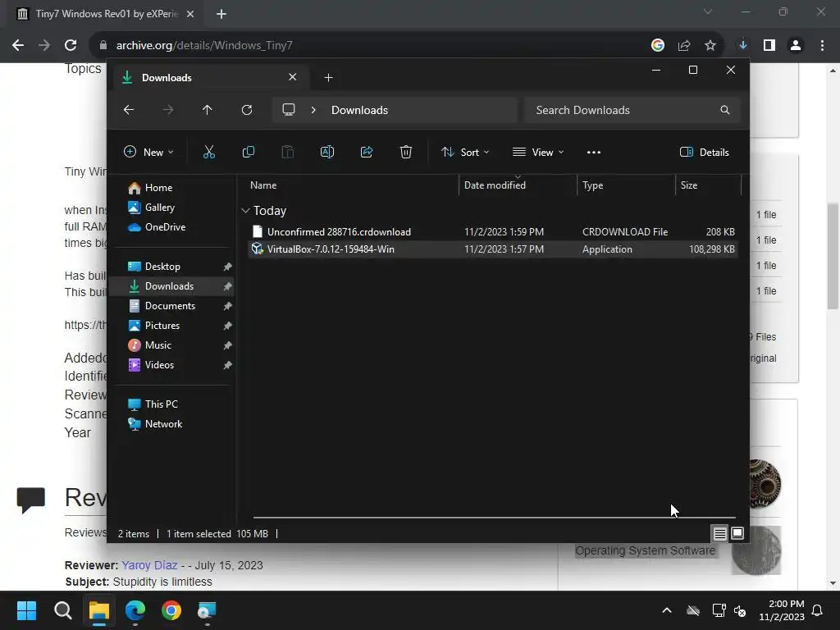Switch to large thumbnails view icon in status bar
840x630 pixels.
(x=737, y=533)
